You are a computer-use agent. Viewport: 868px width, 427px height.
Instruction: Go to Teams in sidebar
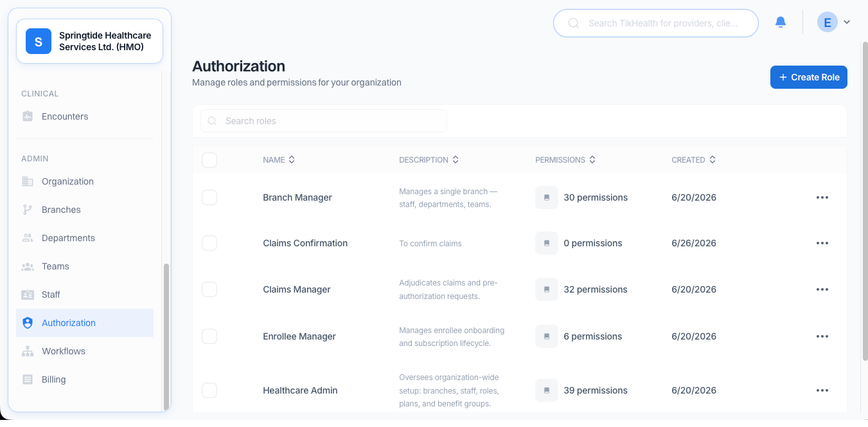[x=85, y=266]
